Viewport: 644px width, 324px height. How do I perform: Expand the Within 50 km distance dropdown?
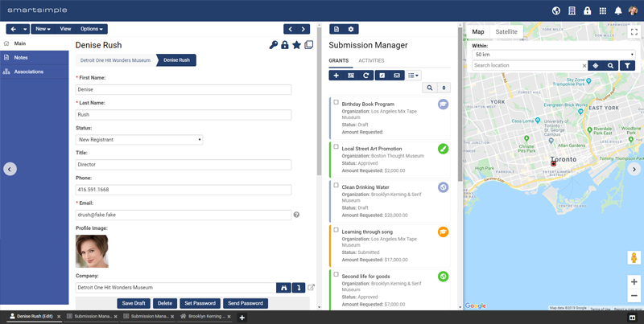tap(552, 55)
